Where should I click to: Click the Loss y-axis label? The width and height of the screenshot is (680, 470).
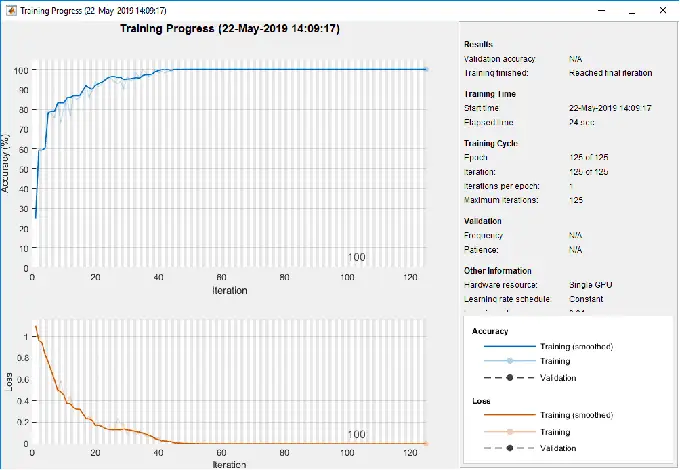pos(9,382)
